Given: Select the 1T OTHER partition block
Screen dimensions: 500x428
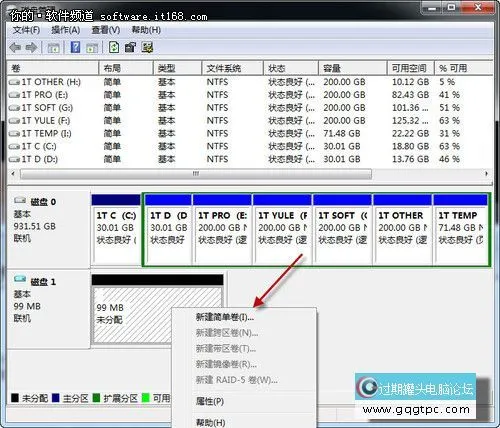Looking at the screenshot, I should [x=402, y=230].
